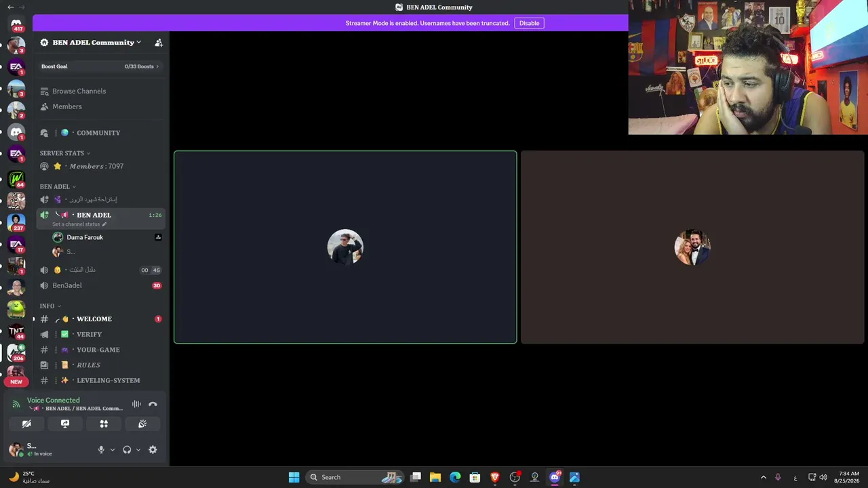868x488 pixels.
Task: Open the COMMUNITY channel guide
Action: click(x=100, y=133)
